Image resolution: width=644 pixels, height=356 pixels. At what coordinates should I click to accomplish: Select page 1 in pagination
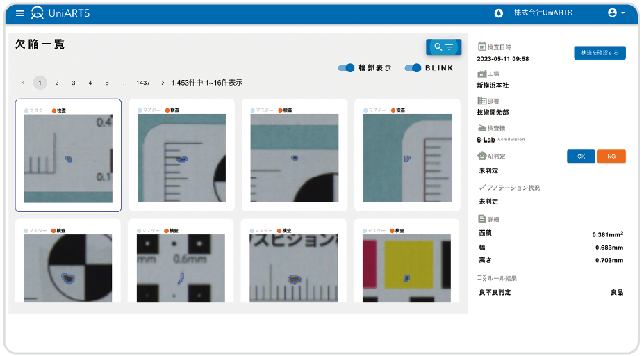pos(40,83)
